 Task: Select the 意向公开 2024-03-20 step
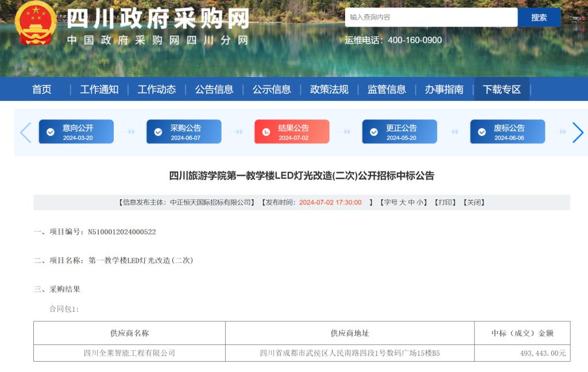[x=76, y=131]
